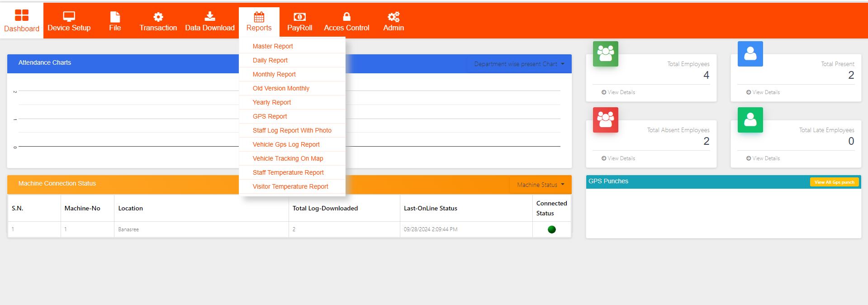Open Transaction gear icon
Viewport: 868px width, 305px height.
[x=158, y=17]
